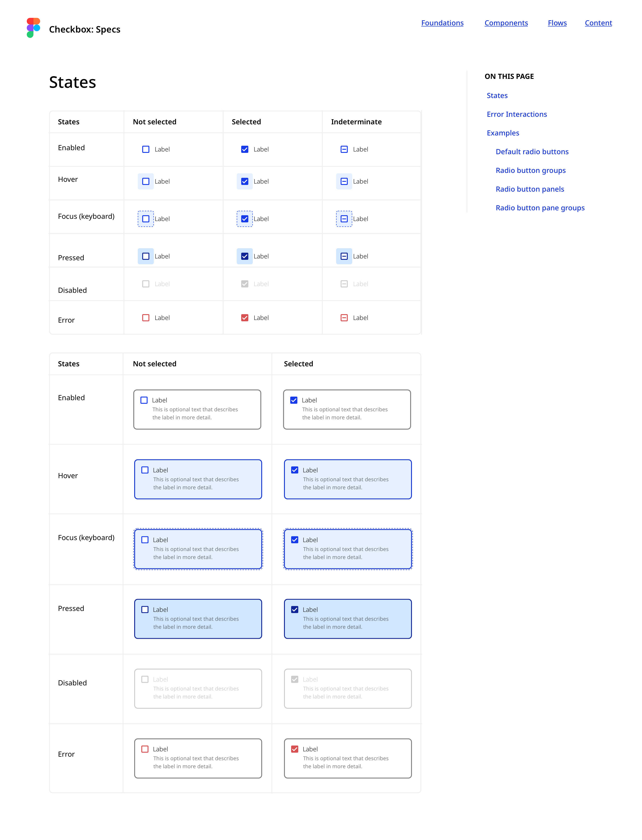The image size is (642, 840).
Task: Click the Hover Selected checkbox panel
Action: pos(348,479)
